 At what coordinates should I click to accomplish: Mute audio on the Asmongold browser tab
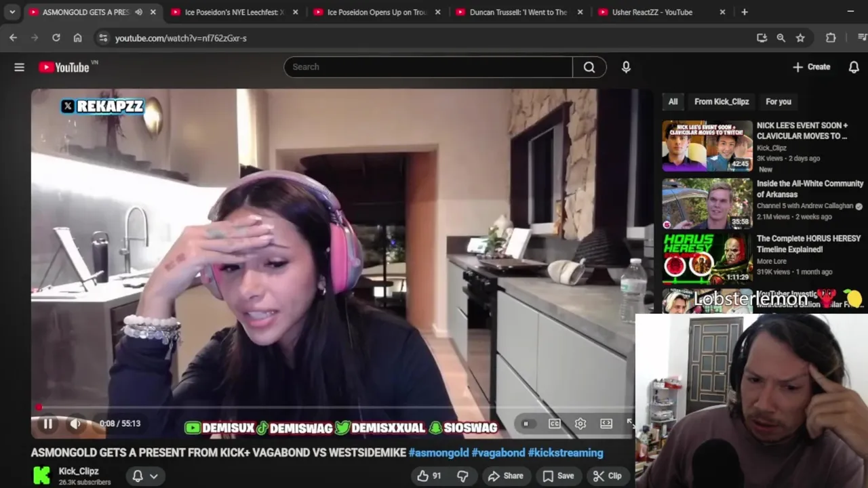(139, 12)
